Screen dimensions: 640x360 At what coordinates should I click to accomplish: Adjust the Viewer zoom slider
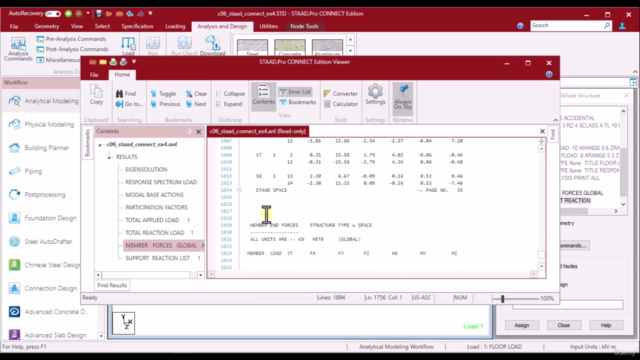coord(502,299)
